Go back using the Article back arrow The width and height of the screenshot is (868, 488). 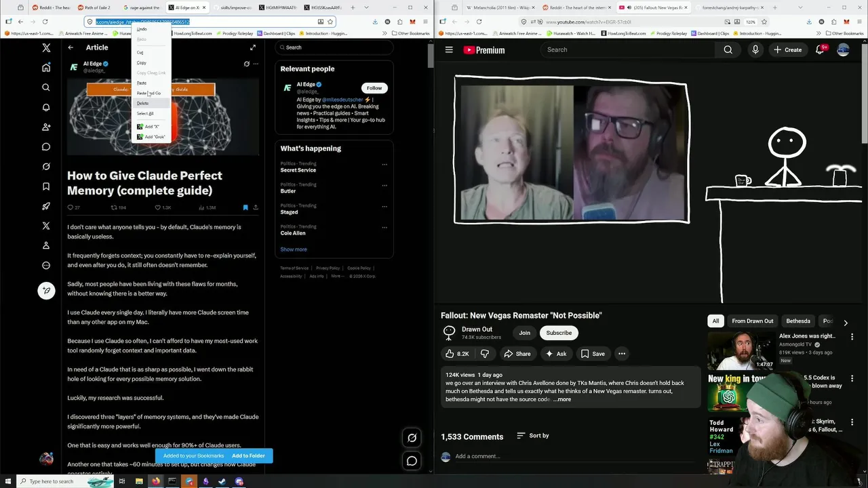(x=71, y=47)
